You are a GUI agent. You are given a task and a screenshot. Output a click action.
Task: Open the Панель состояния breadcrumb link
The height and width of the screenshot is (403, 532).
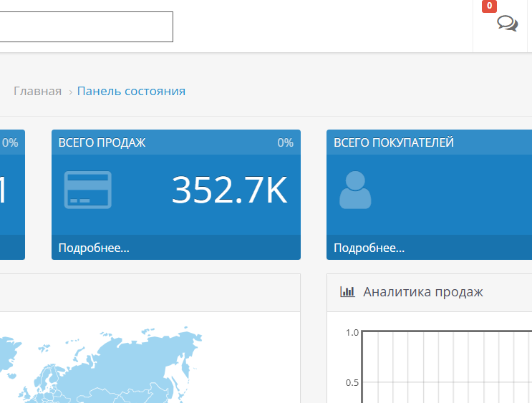coord(131,91)
